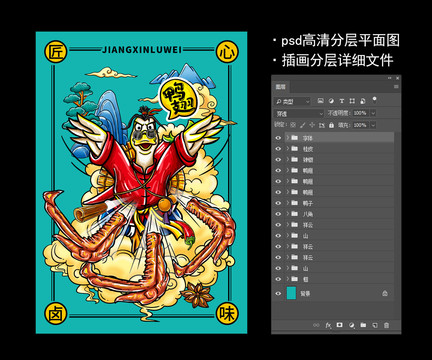Select the 八角 layer name
This screenshot has width=432, height=360.
tap(308, 214)
